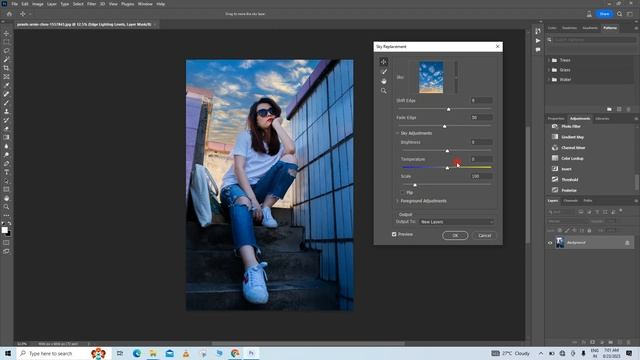Select the Clone Stamp tool
The width and height of the screenshot is (640, 360).
point(6,111)
